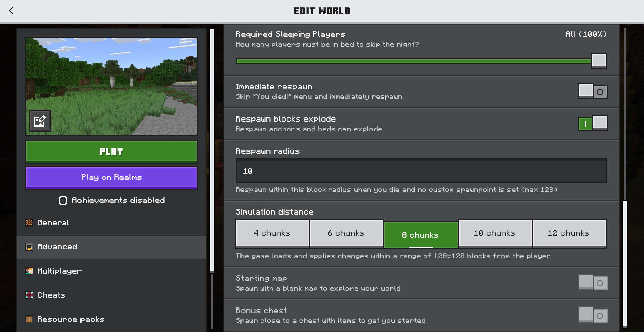Click the Respawn blocks explode label
Image resolution: width=644 pixels, height=332 pixels.
pos(285,119)
